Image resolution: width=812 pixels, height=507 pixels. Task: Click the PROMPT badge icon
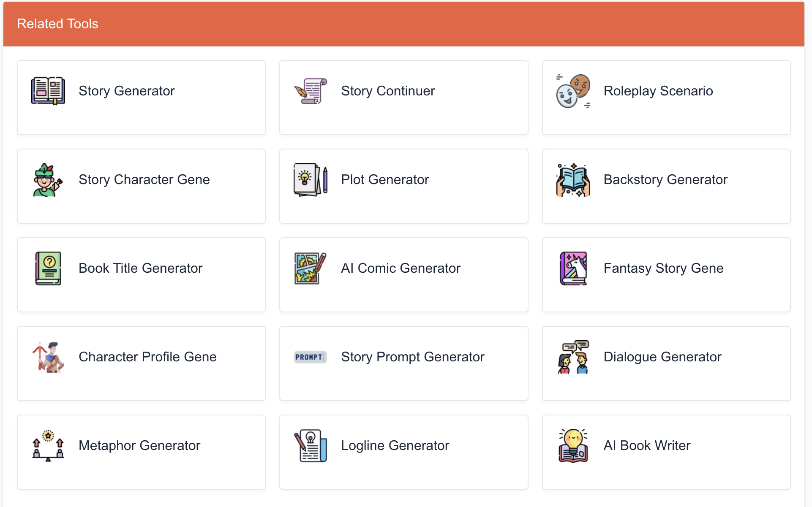(x=311, y=357)
